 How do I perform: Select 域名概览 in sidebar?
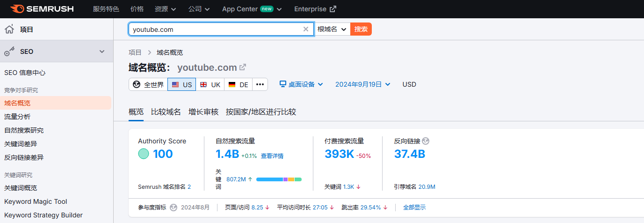(x=56, y=103)
